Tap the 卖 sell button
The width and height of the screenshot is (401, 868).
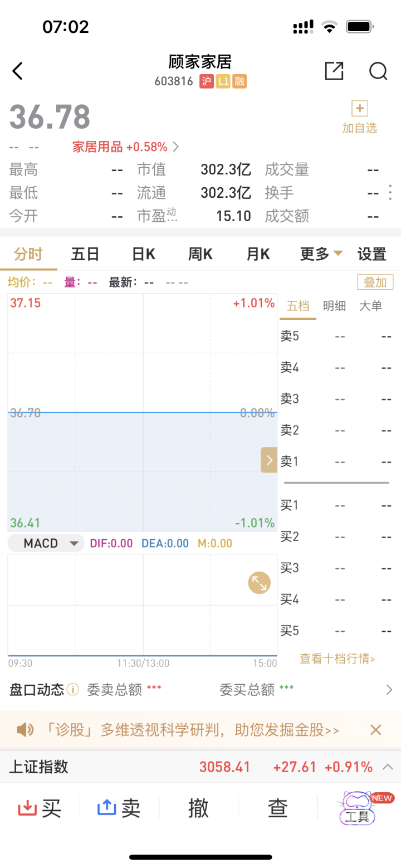coord(119,808)
